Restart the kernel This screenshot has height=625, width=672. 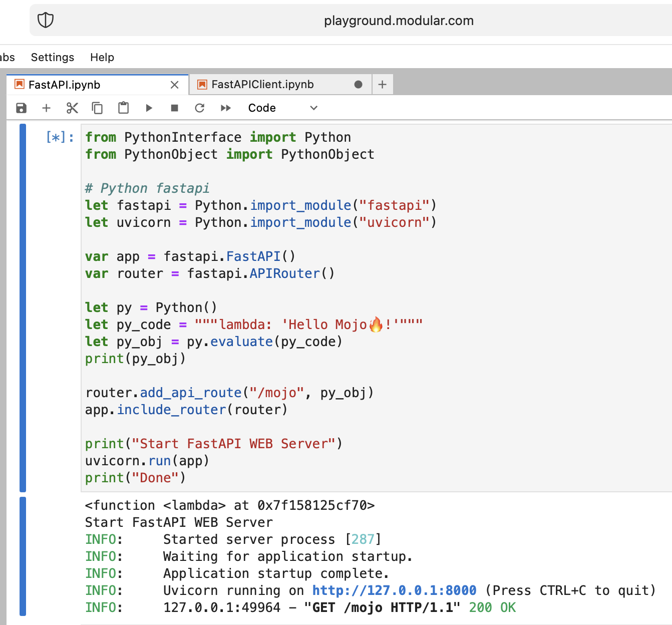click(200, 108)
